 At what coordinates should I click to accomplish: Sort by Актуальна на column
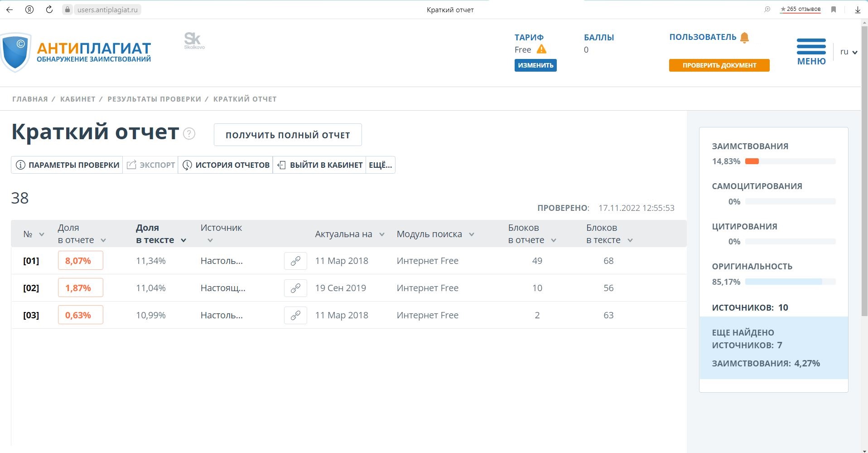coord(382,234)
